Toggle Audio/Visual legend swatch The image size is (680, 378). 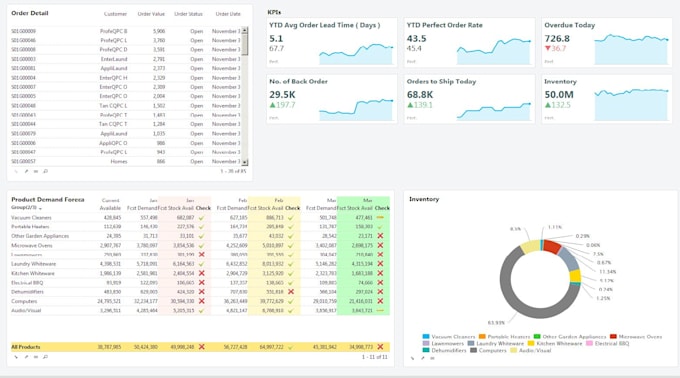(x=513, y=350)
